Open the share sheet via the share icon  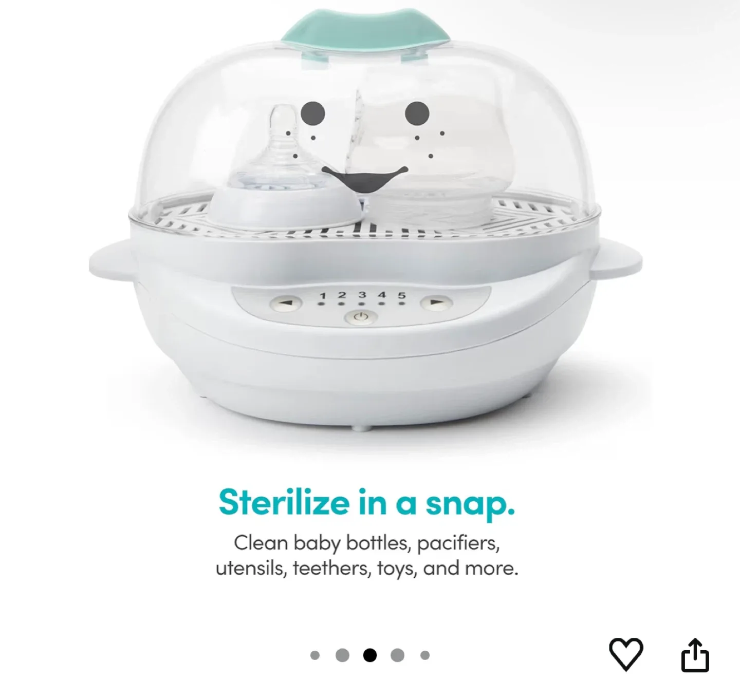click(x=695, y=655)
